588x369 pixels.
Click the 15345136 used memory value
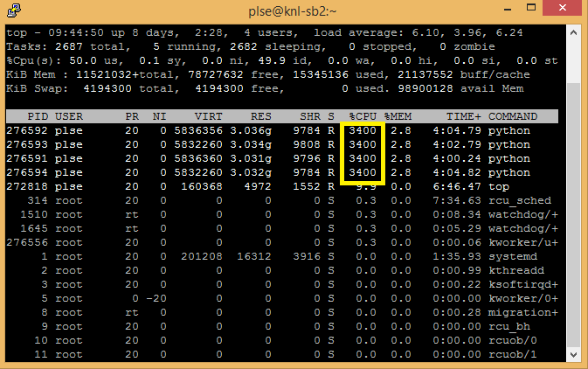pyautogui.click(x=321, y=74)
